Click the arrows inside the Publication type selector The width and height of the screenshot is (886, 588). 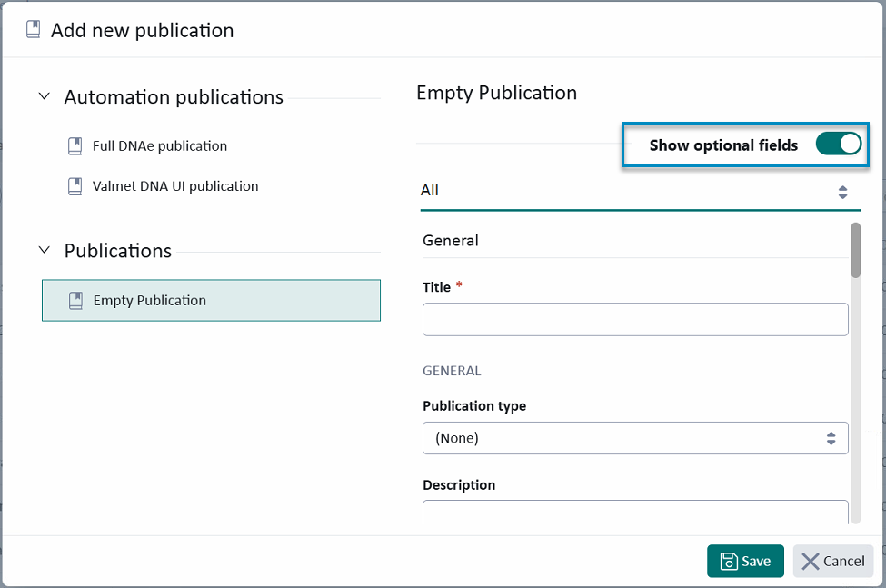[831, 437]
